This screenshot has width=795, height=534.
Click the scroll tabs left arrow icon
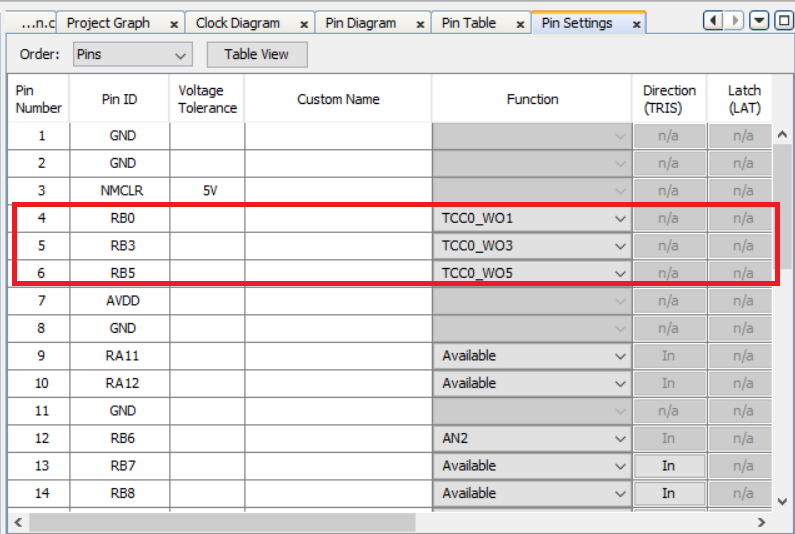pyautogui.click(x=714, y=21)
